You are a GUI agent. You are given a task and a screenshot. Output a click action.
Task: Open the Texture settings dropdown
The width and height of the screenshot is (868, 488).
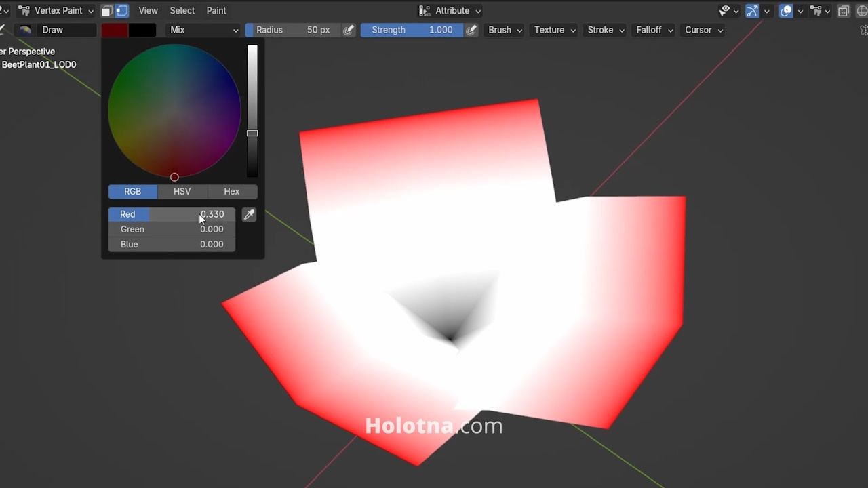[x=555, y=30]
